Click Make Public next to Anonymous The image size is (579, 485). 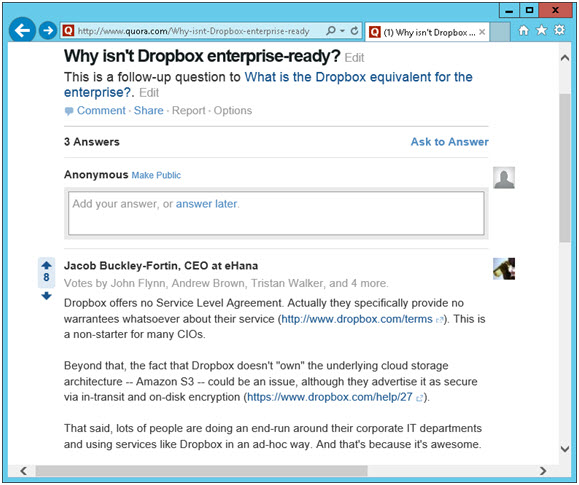[156, 175]
